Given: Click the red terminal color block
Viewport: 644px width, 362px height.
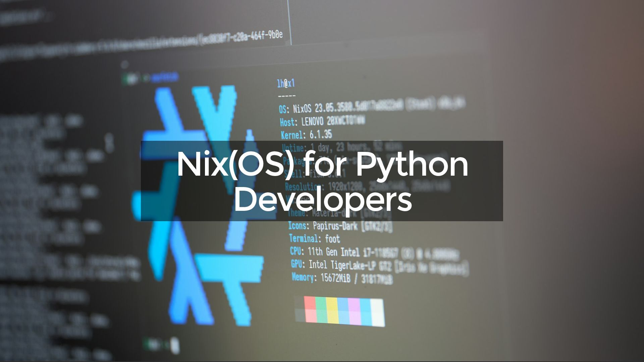Looking at the screenshot, I should [310, 310].
